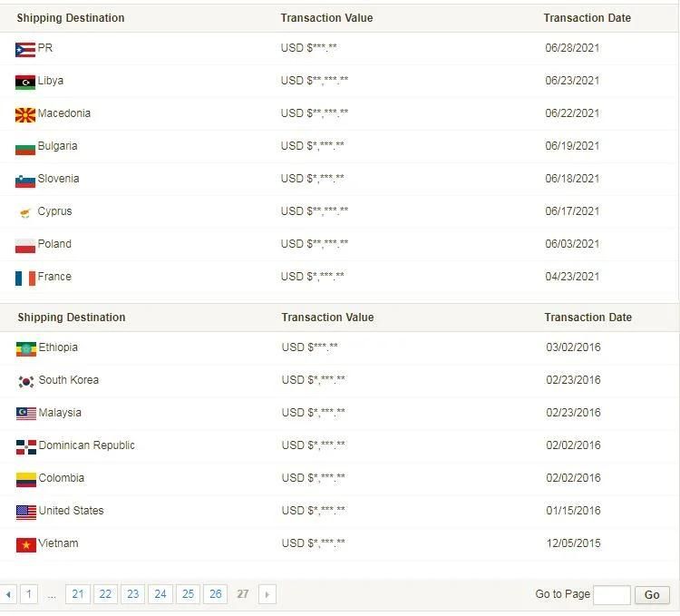Click the Libya flag icon
680x616 pixels.
(25, 83)
